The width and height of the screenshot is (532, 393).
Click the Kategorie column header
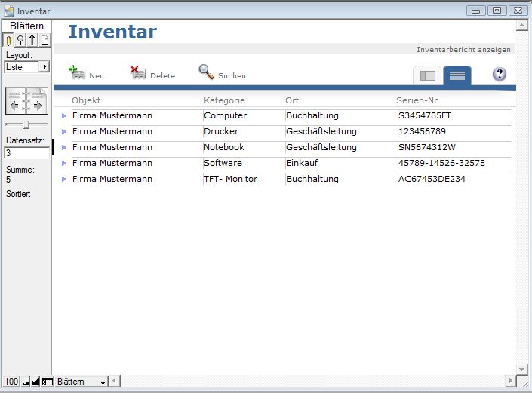click(x=224, y=100)
